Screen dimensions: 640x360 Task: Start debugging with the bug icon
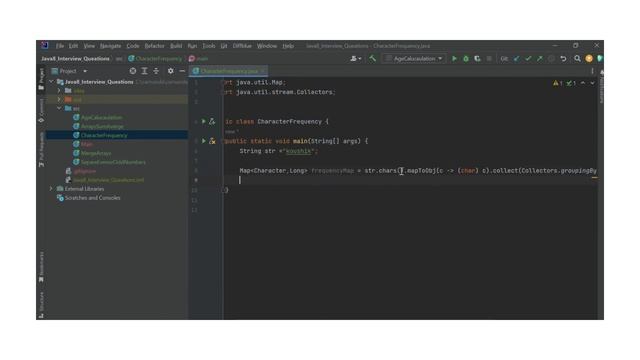click(466, 59)
